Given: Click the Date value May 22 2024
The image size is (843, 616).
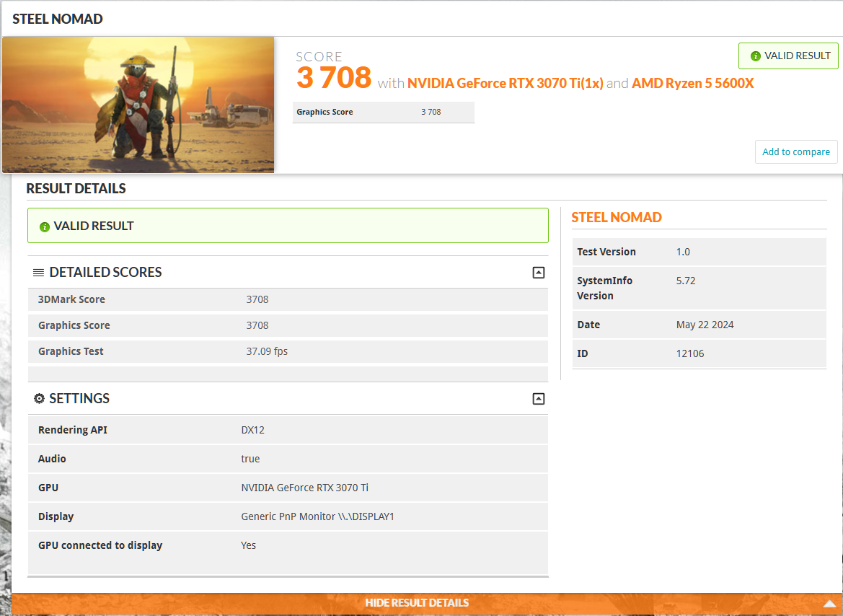Looking at the screenshot, I should [x=705, y=325].
